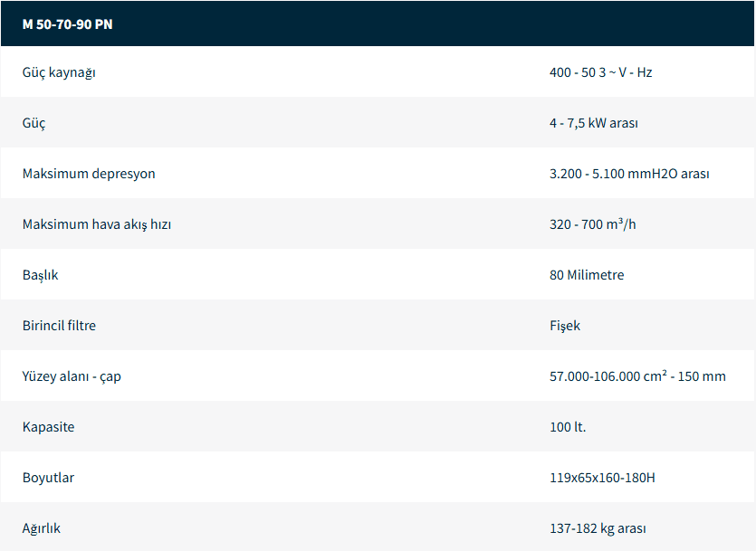Click the 400 - 50 3 ~ V - Hz value
Screen dimensions: 756x551
(600, 72)
